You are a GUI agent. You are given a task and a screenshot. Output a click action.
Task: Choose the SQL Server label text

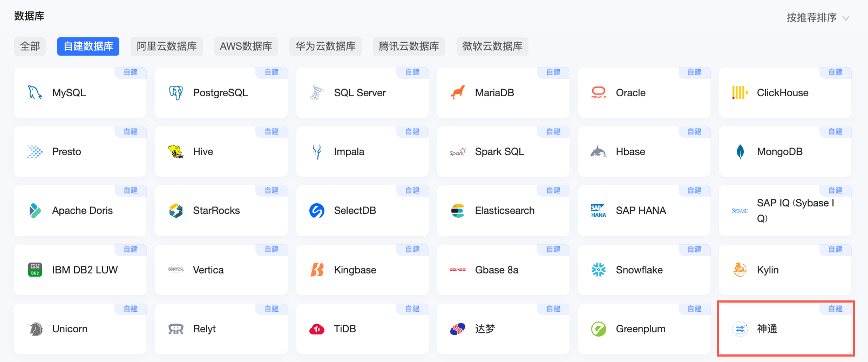click(x=360, y=93)
